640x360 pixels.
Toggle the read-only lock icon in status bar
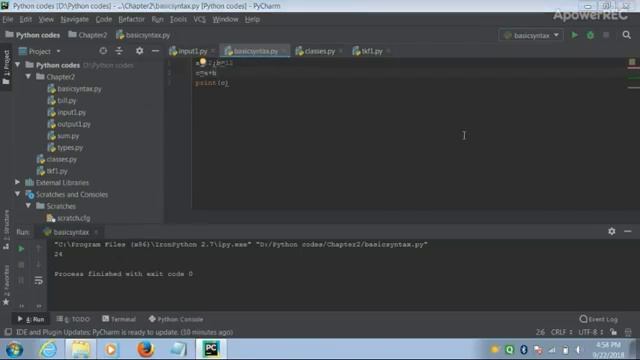point(613,332)
